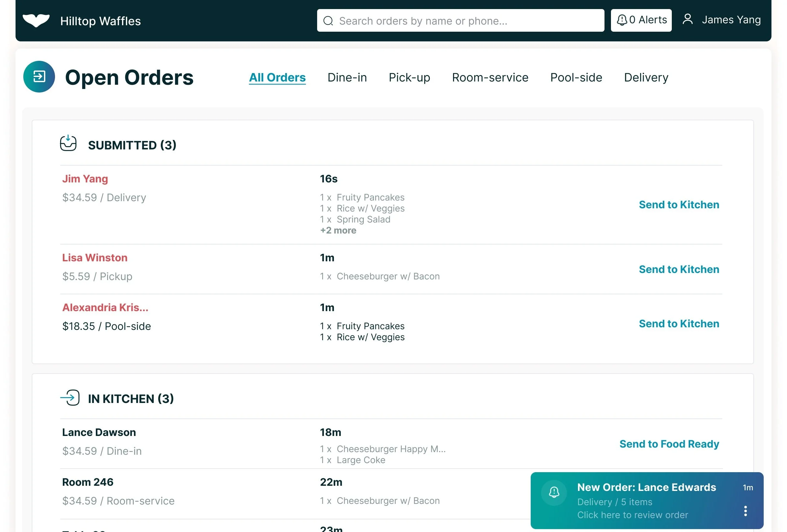Switch to the Pool-side tab

(576, 78)
